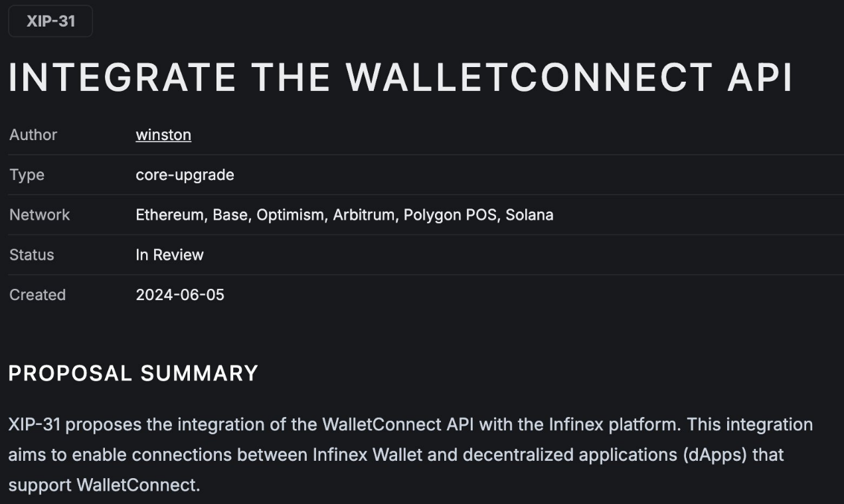Click the In Review status value
Viewport: 844px width, 504px height.
(169, 254)
